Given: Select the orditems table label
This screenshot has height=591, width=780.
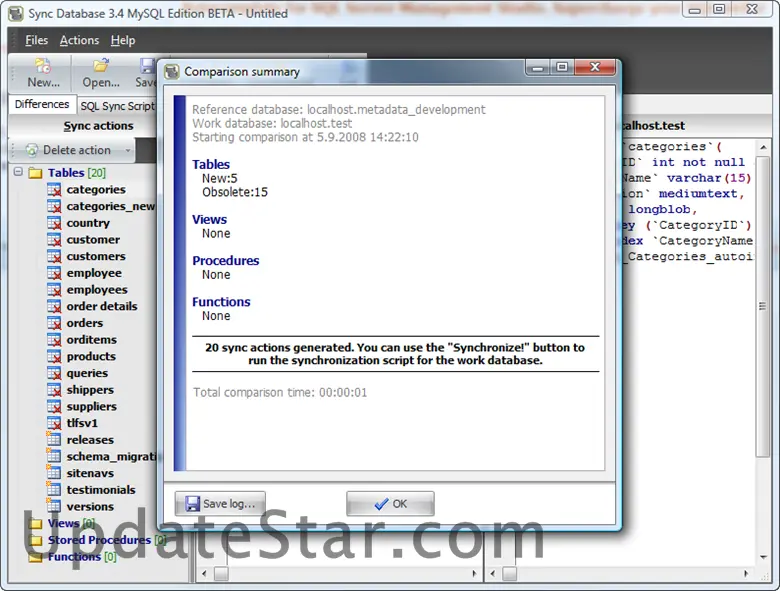Looking at the screenshot, I should point(92,340).
